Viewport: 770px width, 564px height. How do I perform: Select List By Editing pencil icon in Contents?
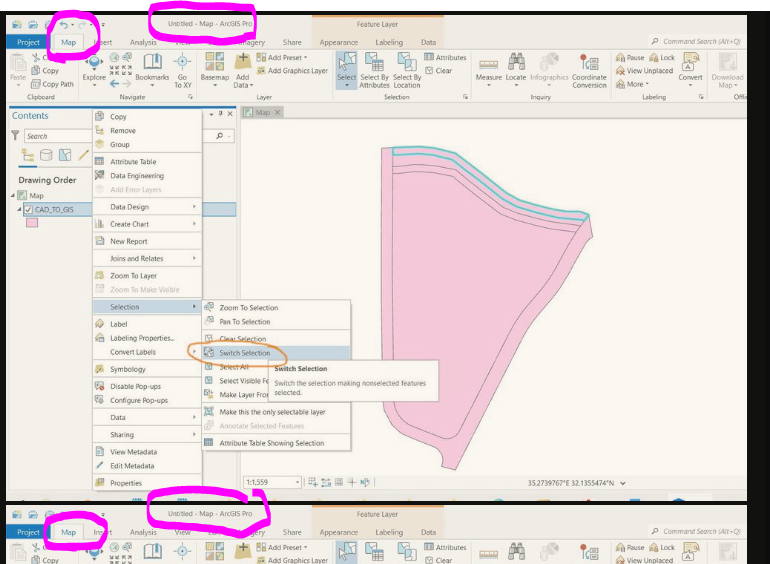(83, 155)
